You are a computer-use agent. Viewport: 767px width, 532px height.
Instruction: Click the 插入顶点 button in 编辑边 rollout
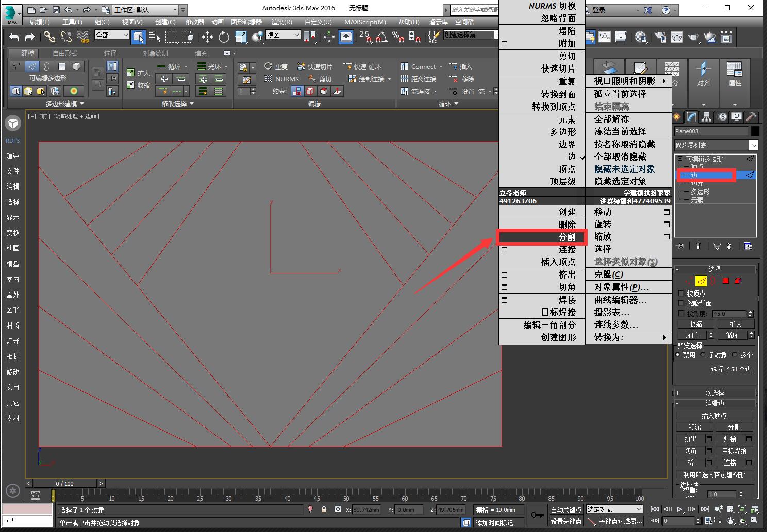[x=714, y=416]
